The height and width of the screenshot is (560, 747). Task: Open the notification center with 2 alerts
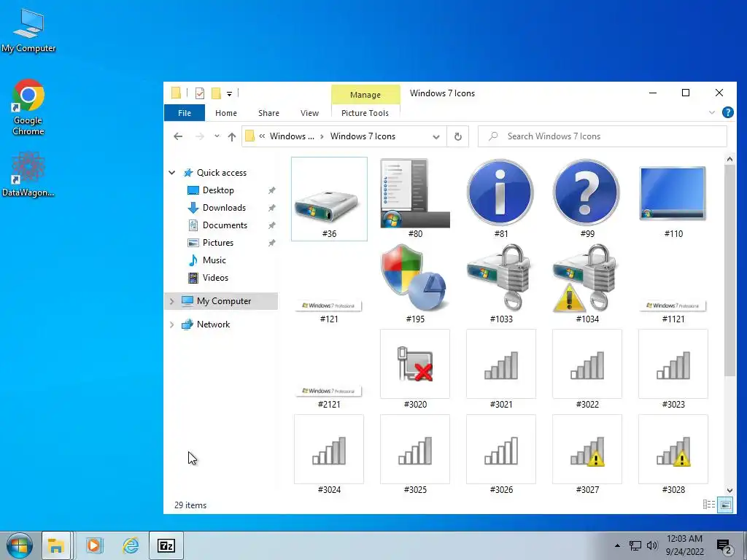pyautogui.click(x=724, y=546)
